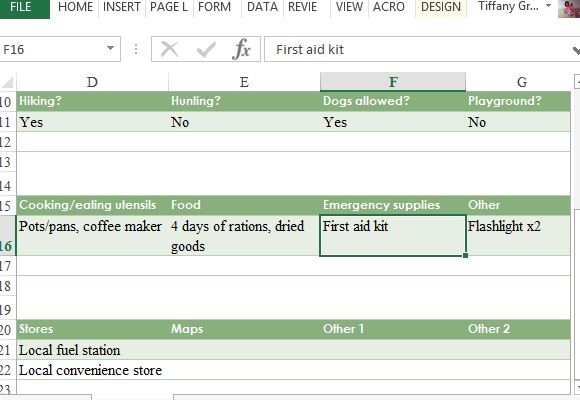Screen dimensions: 580x400
Task: Switch to the DATA ribbon tab
Action: coord(262,7)
